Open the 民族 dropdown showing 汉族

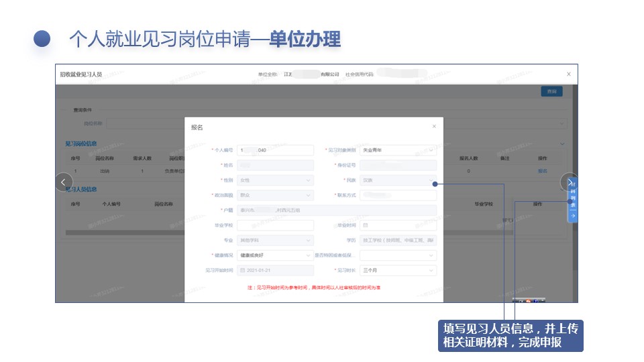pyautogui.click(x=398, y=180)
